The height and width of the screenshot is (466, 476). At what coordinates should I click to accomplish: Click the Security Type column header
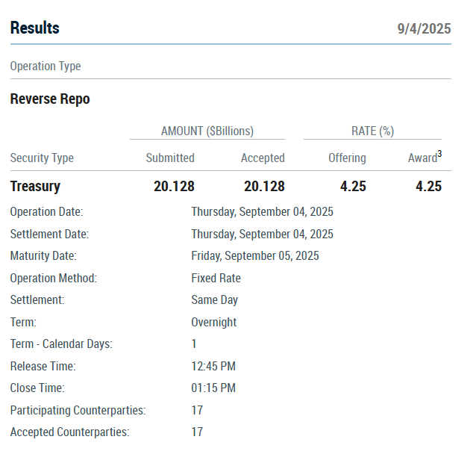(x=42, y=158)
